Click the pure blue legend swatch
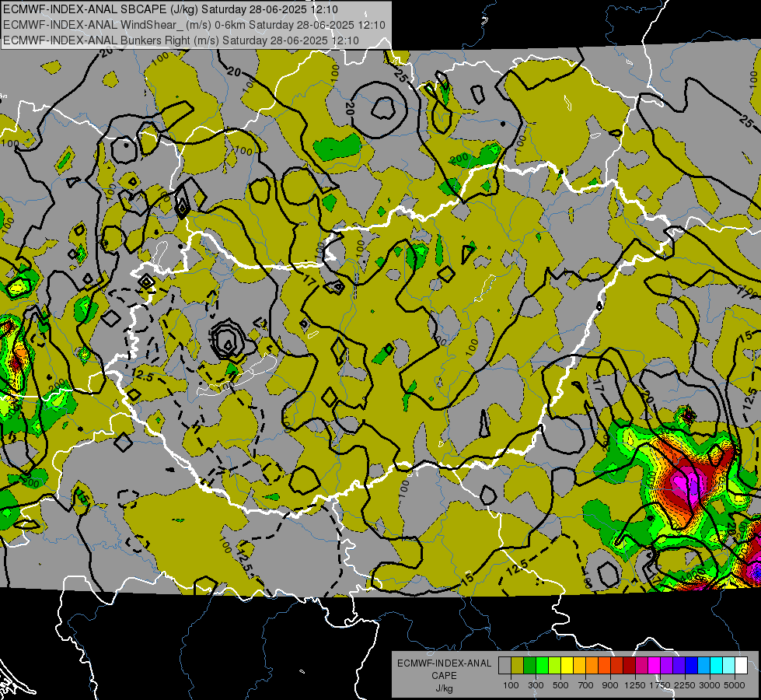This screenshot has width=761, height=700. tap(691, 665)
